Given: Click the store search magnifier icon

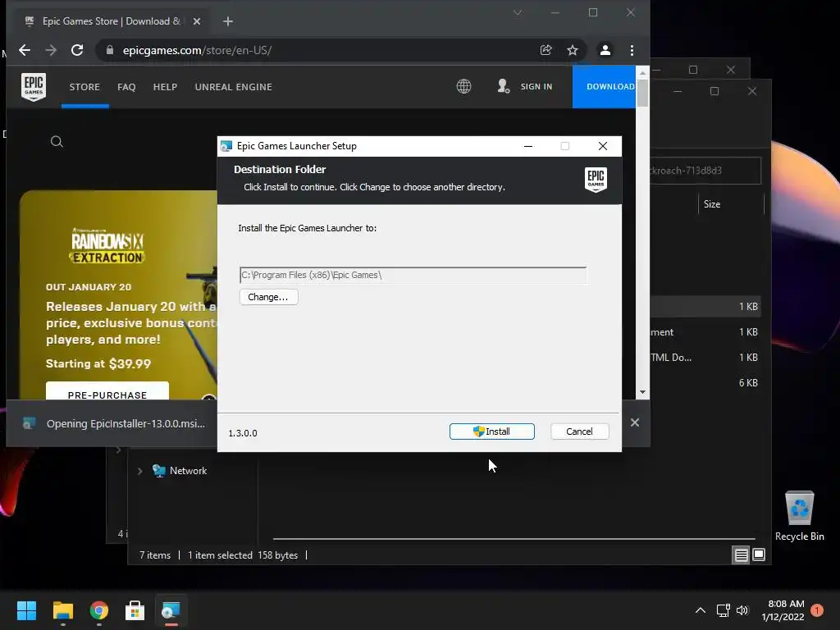Looking at the screenshot, I should (x=57, y=141).
